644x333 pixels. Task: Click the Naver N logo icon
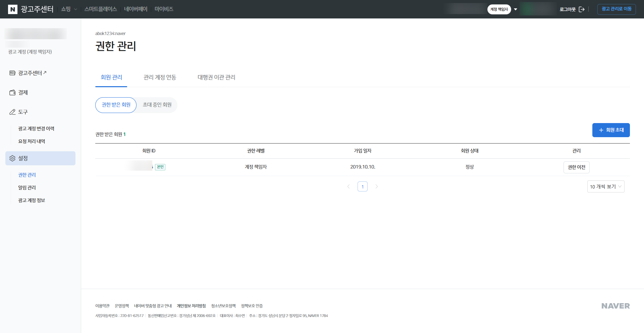tap(12, 9)
